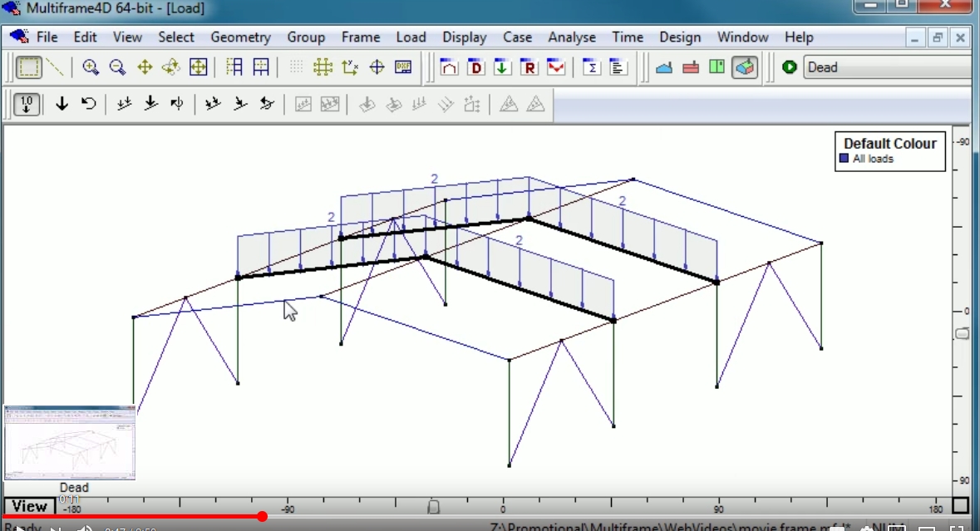Click the local point load icon
The width and height of the screenshot is (980, 531).
(240, 104)
